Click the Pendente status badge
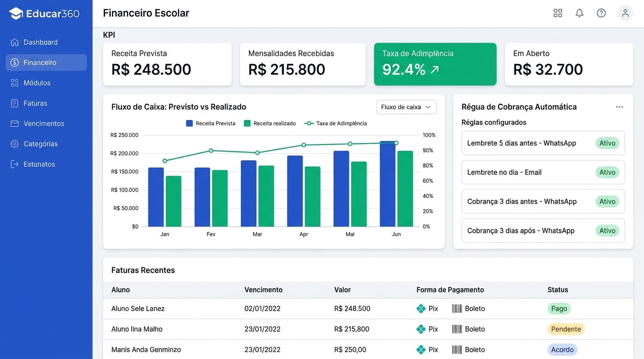The height and width of the screenshot is (359, 644). [566, 329]
